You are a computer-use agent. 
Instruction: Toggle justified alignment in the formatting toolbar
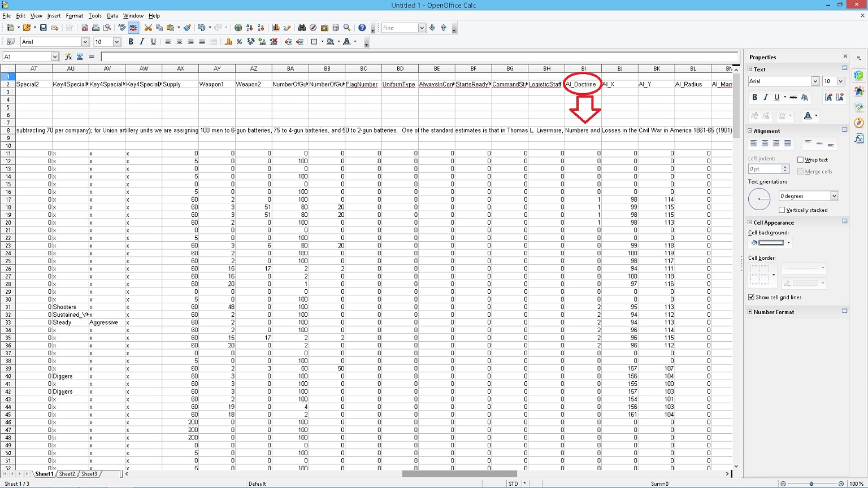[202, 42]
